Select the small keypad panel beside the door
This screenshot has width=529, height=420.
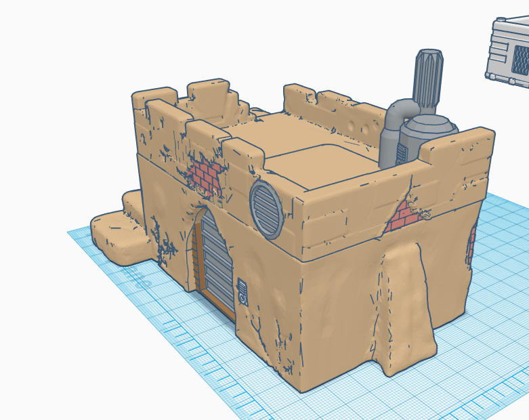point(242,292)
